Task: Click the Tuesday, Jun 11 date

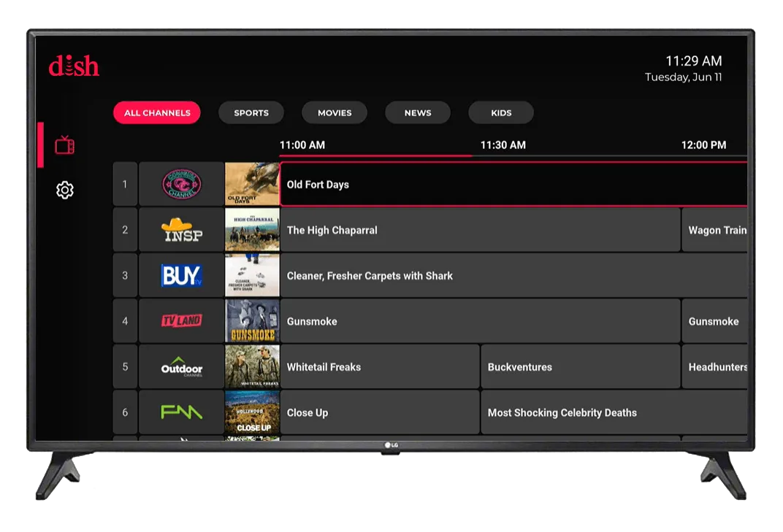Action: [x=683, y=77]
